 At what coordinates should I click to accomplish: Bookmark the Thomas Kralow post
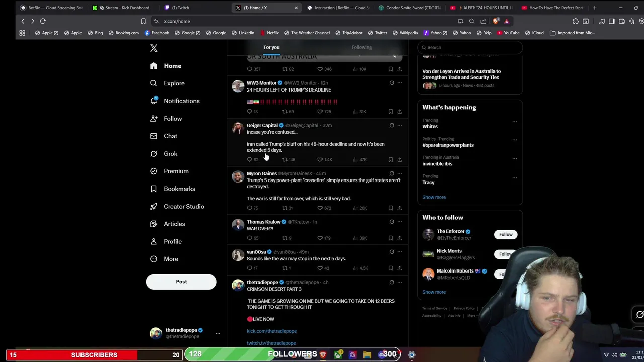(x=390, y=238)
